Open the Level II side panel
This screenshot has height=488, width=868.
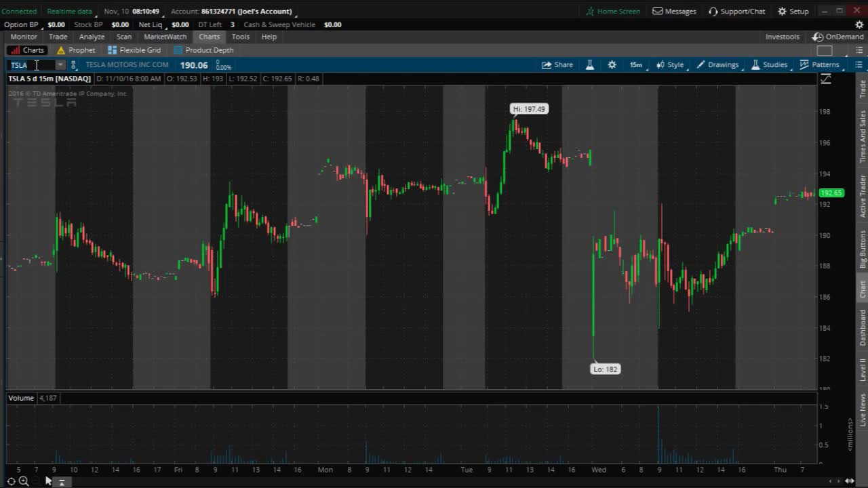point(863,369)
